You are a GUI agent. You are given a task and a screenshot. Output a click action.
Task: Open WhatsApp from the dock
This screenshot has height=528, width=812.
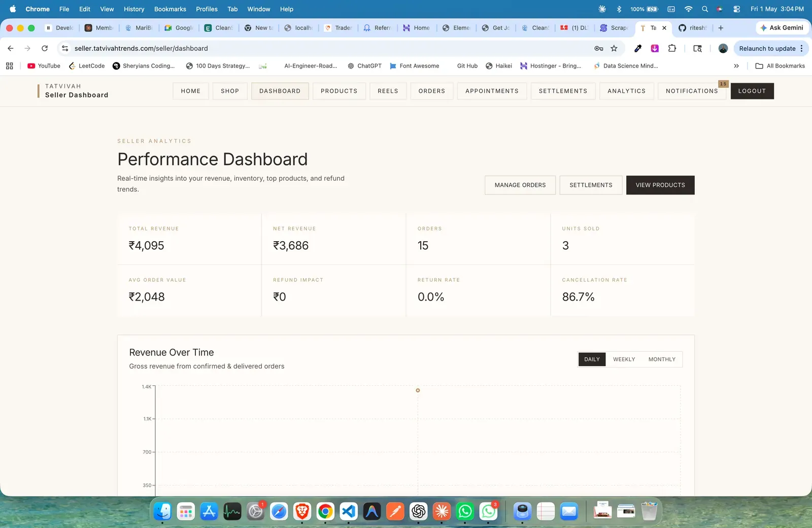(465, 511)
